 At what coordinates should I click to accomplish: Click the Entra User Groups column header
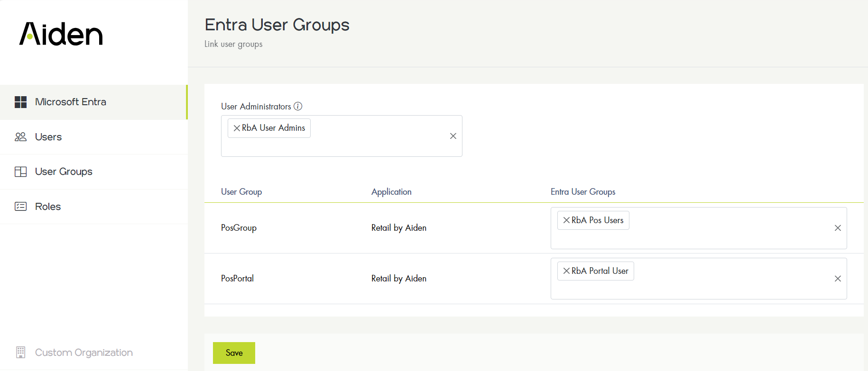tap(583, 192)
